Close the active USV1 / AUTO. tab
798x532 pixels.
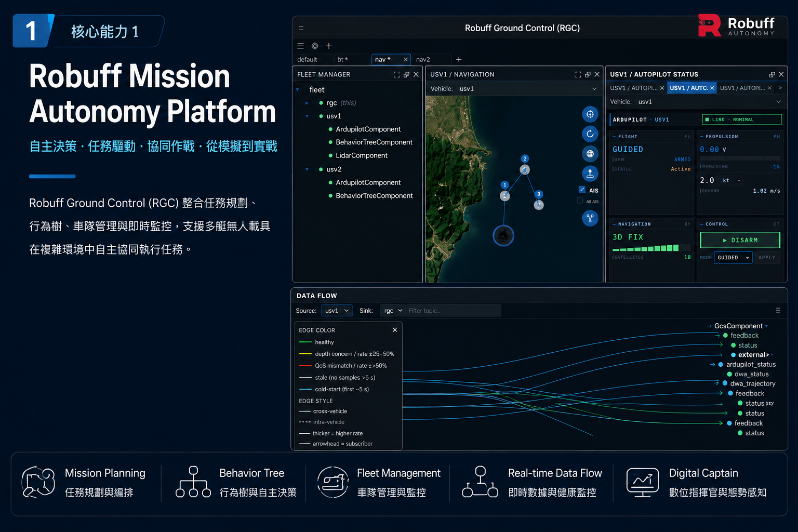712,88
